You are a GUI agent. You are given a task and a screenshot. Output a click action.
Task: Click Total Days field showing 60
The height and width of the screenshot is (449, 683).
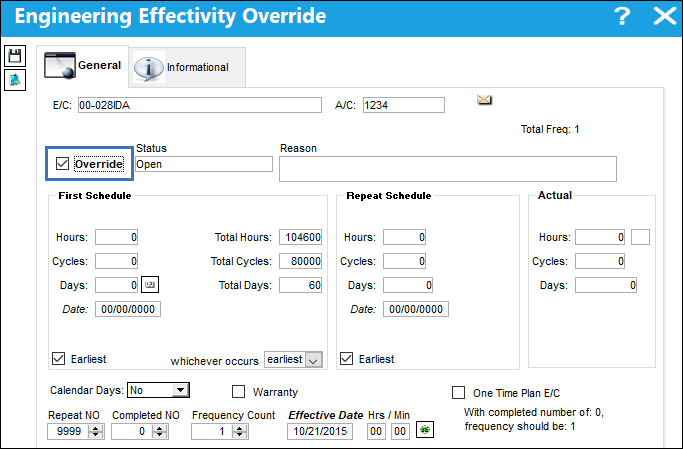pos(301,285)
